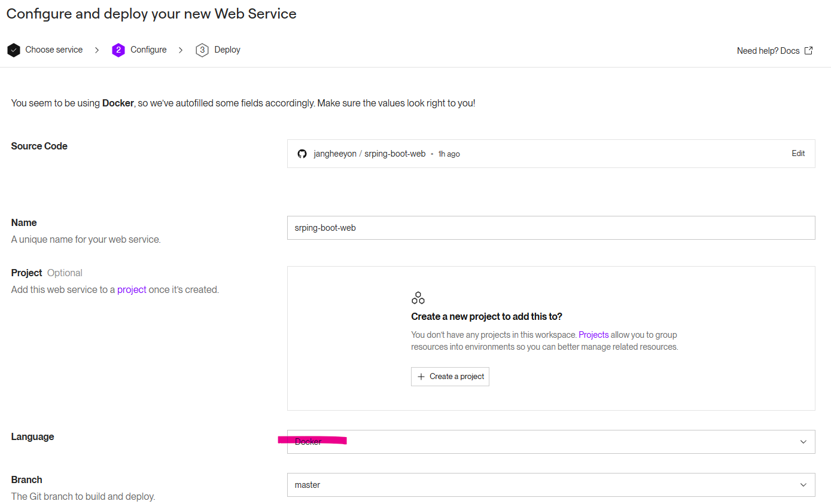Click the chevron arrow after Choose service
This screenshot has height=504, width=831.
(x=97, y=50)
